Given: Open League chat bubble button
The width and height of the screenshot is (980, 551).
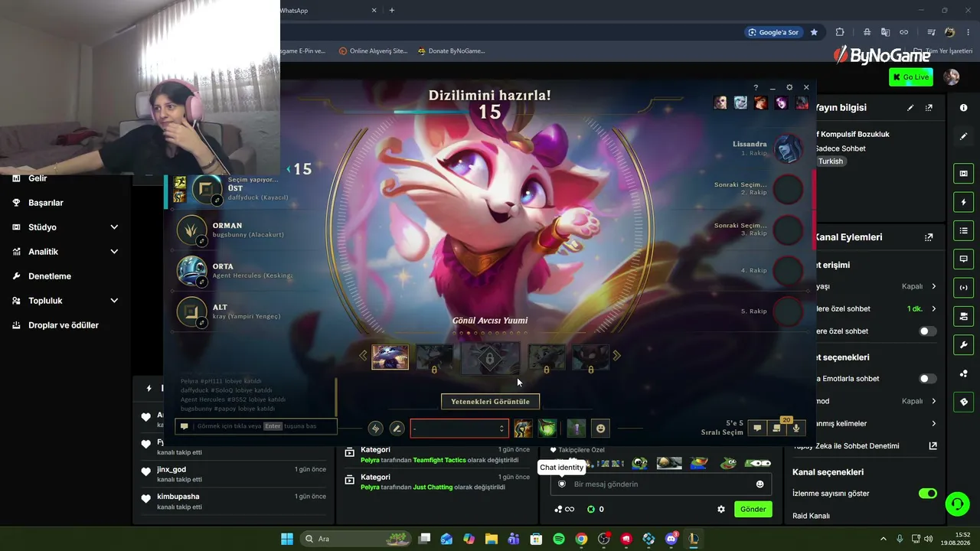Looking at the screenshot, I should tap(757, 429).
